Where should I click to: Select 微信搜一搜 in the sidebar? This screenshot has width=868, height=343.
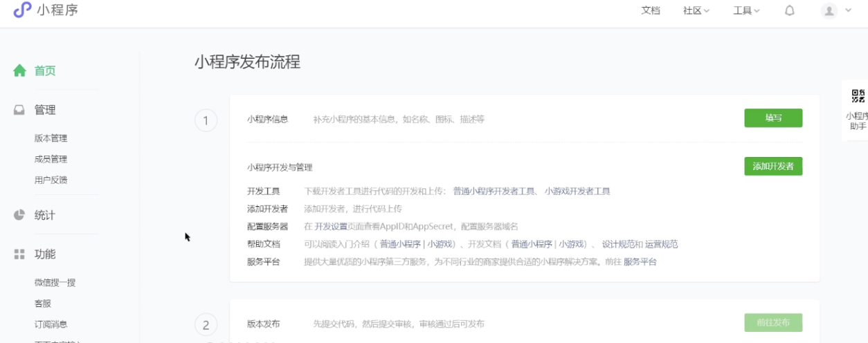point(55,282)
